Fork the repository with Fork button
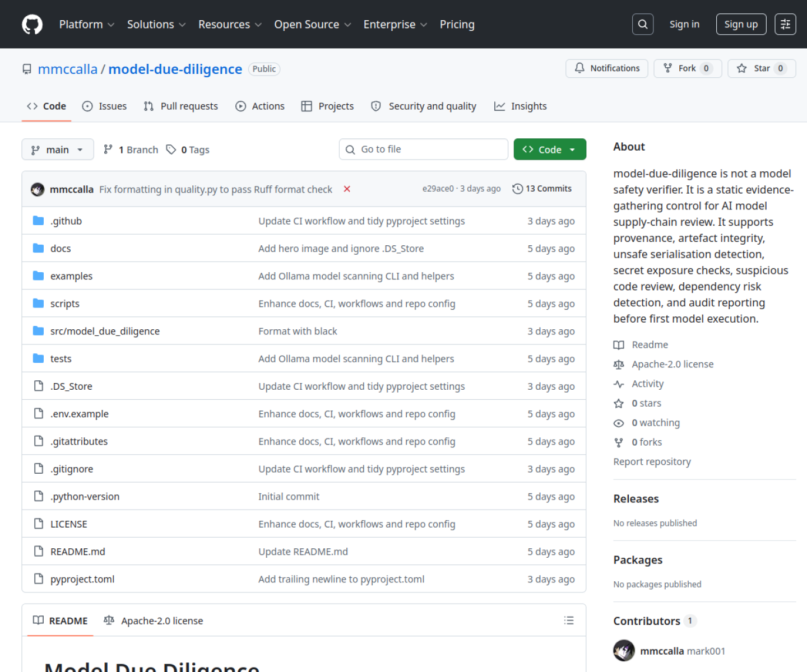The width and height of the screenshot is (807, 672). (688, 68)
